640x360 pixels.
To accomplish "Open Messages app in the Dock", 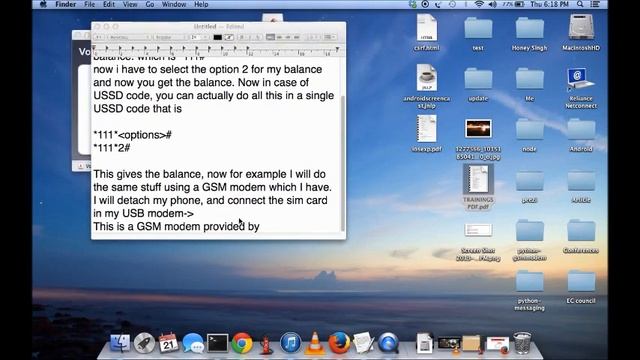I will click(193, 343).
